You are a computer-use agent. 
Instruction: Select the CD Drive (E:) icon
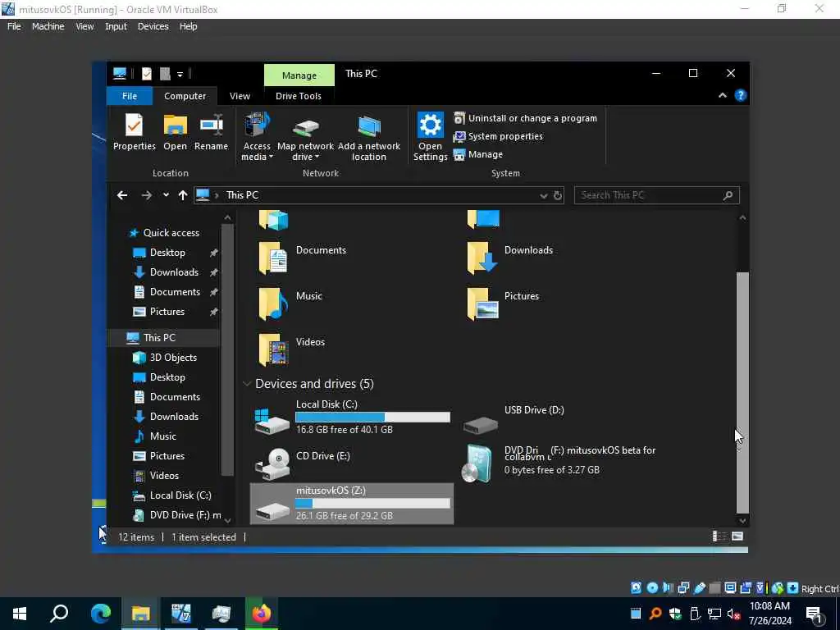coord(272,464)
